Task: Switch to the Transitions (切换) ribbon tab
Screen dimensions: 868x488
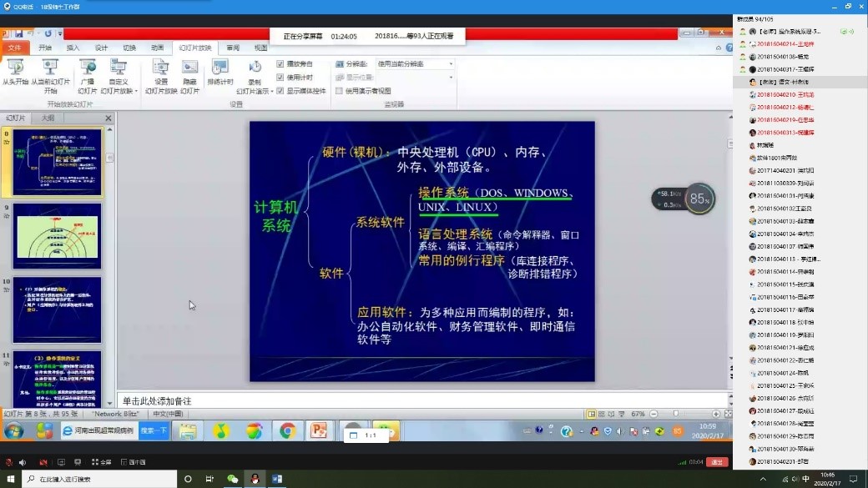Action: [129, 48]
